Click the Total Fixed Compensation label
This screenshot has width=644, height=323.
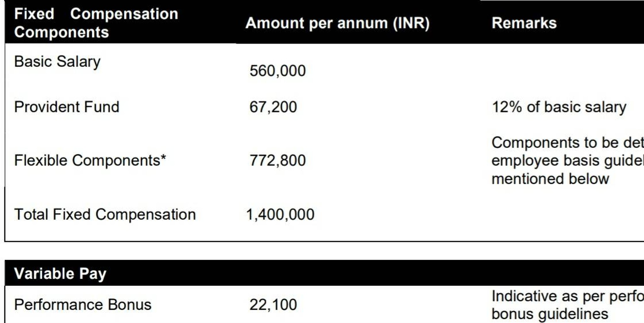click(x=105, y=214)
